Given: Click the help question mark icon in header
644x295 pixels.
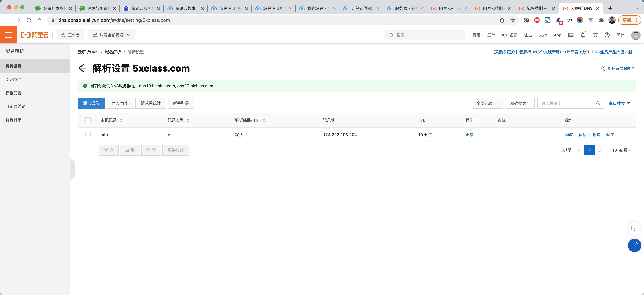Looking at the screenshot, I should pyautogui.click(x=607, y=35).
